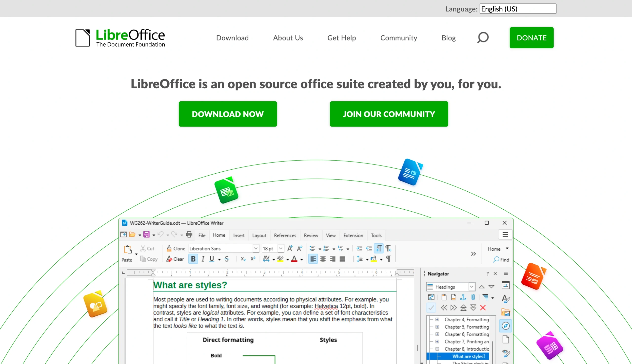Click the Clone formatting brush
Image resolution: width=632 pixels, height=364 pixels.
click(x=176, y=249)
